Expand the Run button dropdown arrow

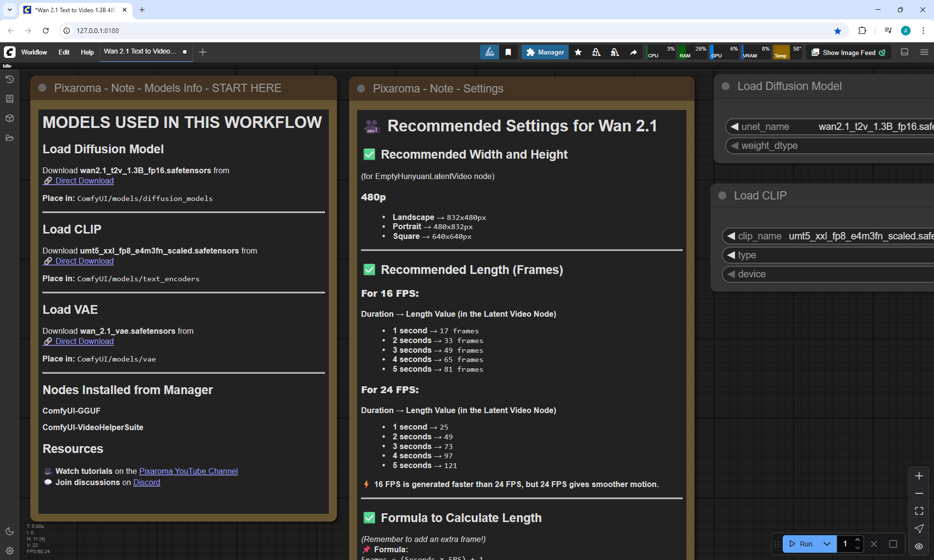coord(826,544)
